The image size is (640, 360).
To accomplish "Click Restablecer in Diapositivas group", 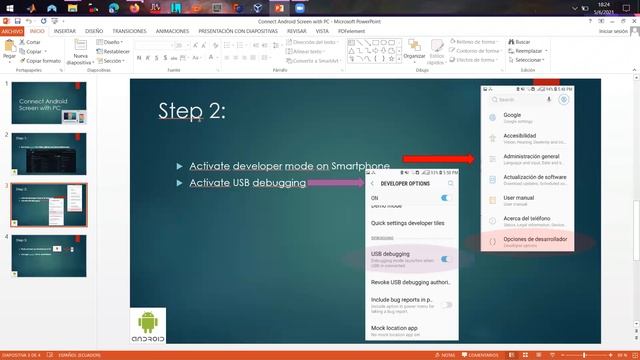I will [x=113, y=51].
